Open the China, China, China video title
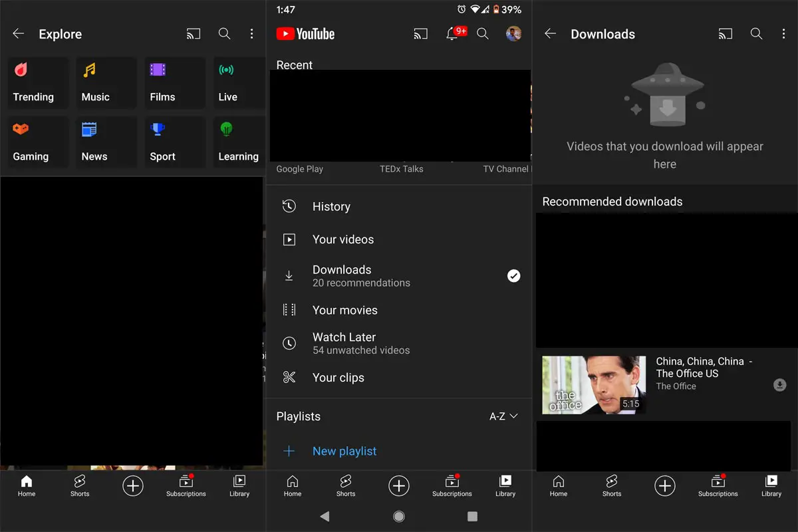The image size is (798, 532). (x=704, y=367)
